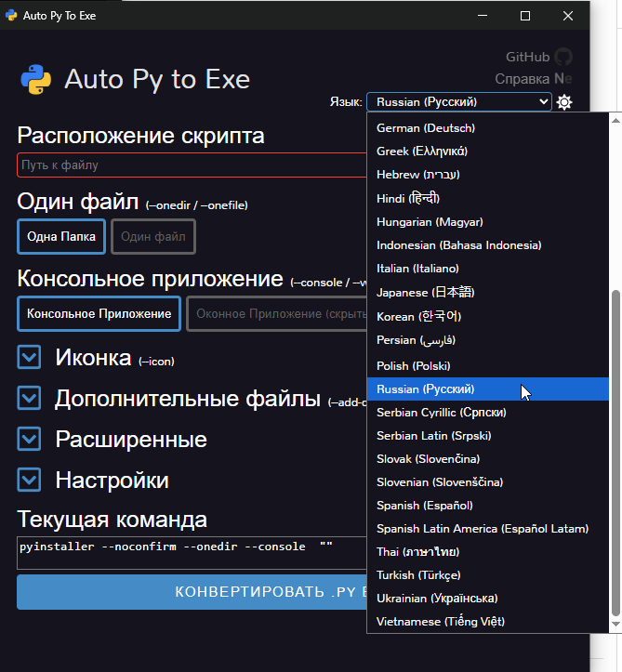Expand the Расширенные section
The image size is (622, 672).
pyautogui.click(x=29, y=439)
